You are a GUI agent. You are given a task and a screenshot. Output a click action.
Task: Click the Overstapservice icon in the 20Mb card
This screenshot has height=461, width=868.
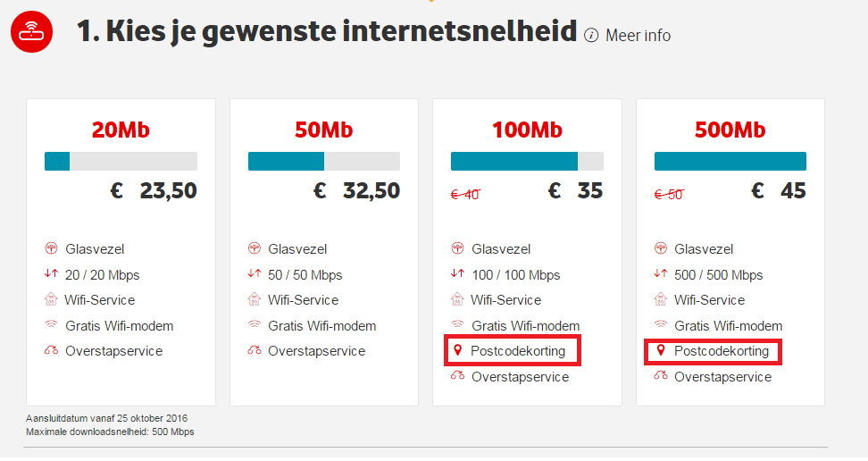[51, 351]
